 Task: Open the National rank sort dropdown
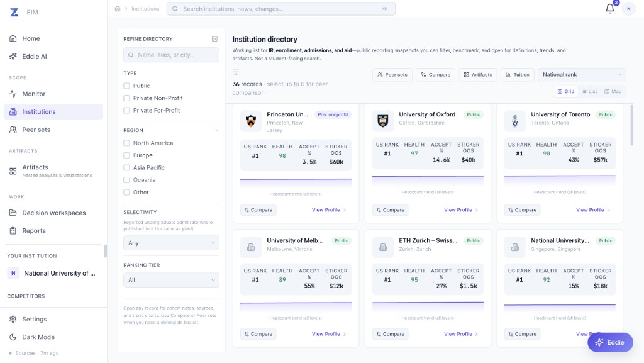click(x=581, y=74)
